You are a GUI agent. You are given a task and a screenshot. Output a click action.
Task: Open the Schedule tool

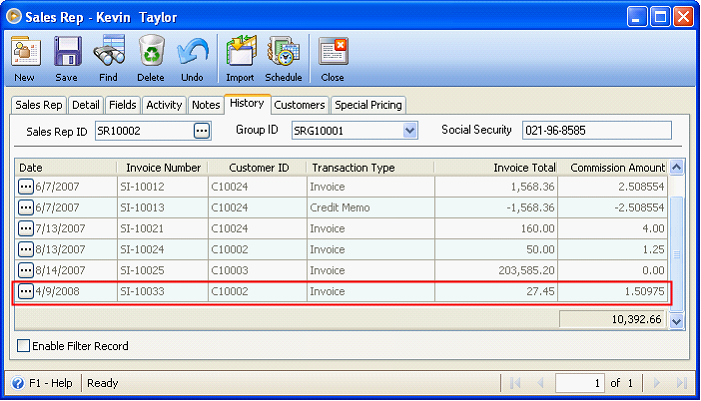283,59
